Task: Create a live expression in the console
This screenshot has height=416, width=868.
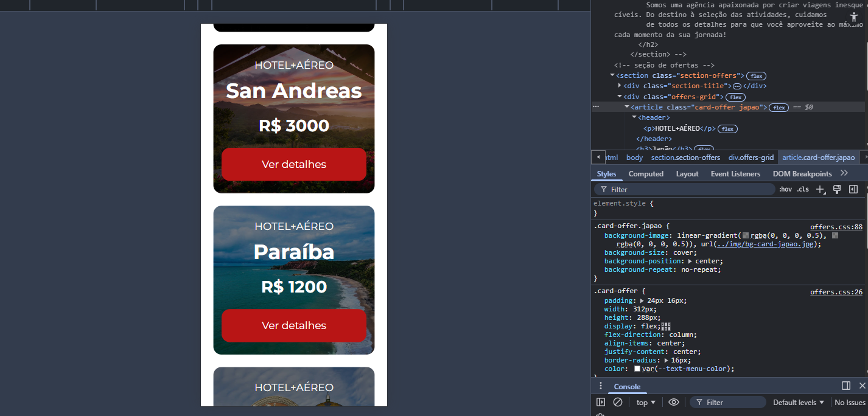Action: point(674,402)
